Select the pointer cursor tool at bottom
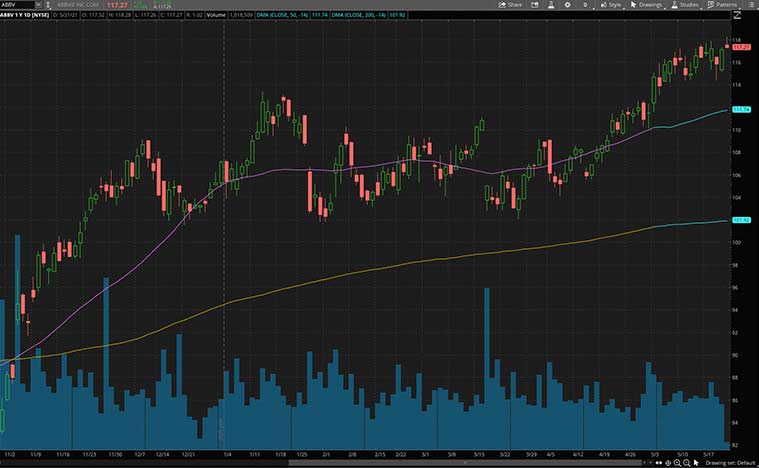The height and width of the screenshot is (468, 759). [696, 463]
